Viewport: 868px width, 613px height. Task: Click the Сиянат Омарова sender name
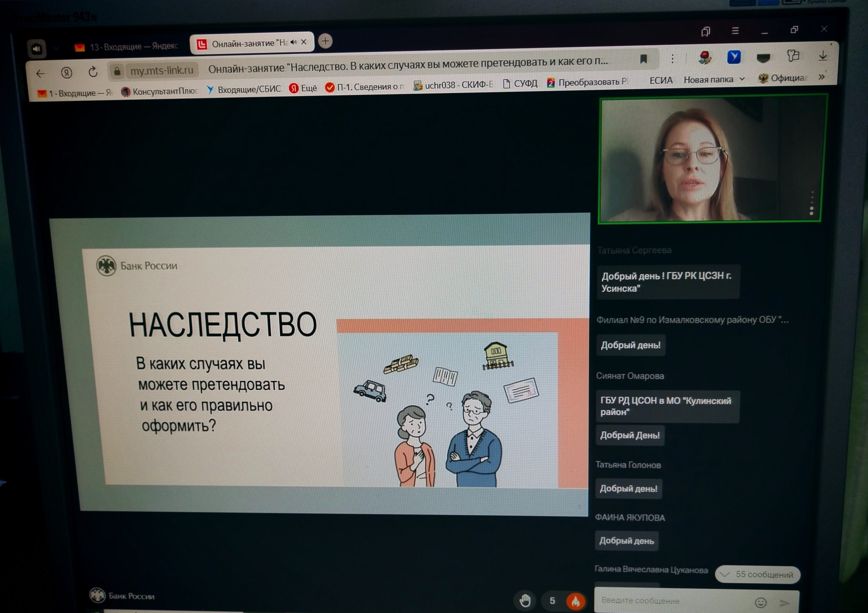point(630,376)
